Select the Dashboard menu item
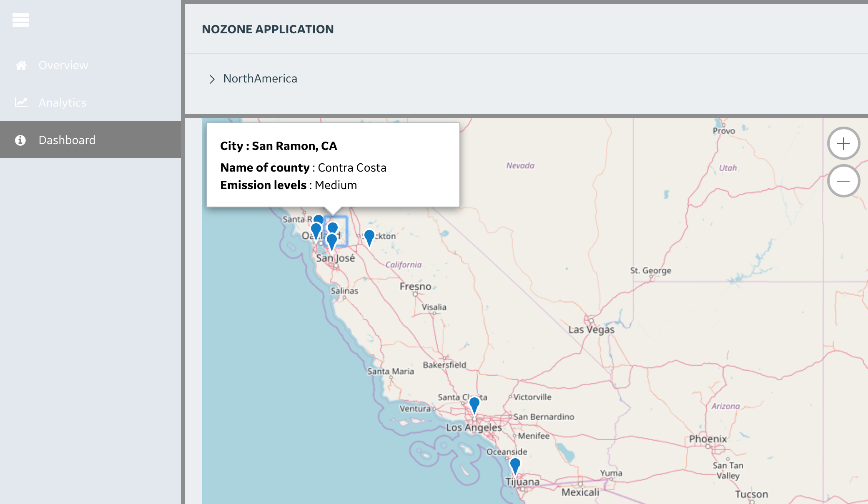868x504 pixels. (x=67, y=140)
